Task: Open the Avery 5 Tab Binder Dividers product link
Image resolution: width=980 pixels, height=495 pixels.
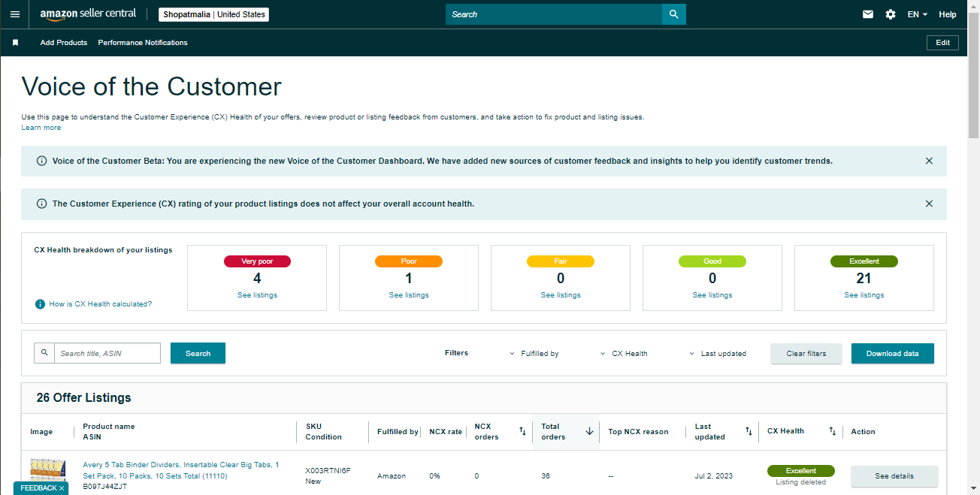Action: pyautogui.click(x=181, y=470)
